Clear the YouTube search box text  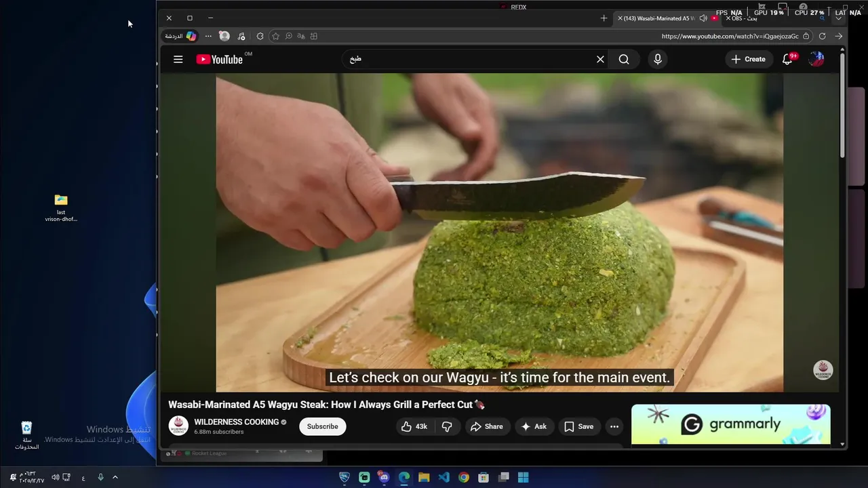click(x=600, y=60)
